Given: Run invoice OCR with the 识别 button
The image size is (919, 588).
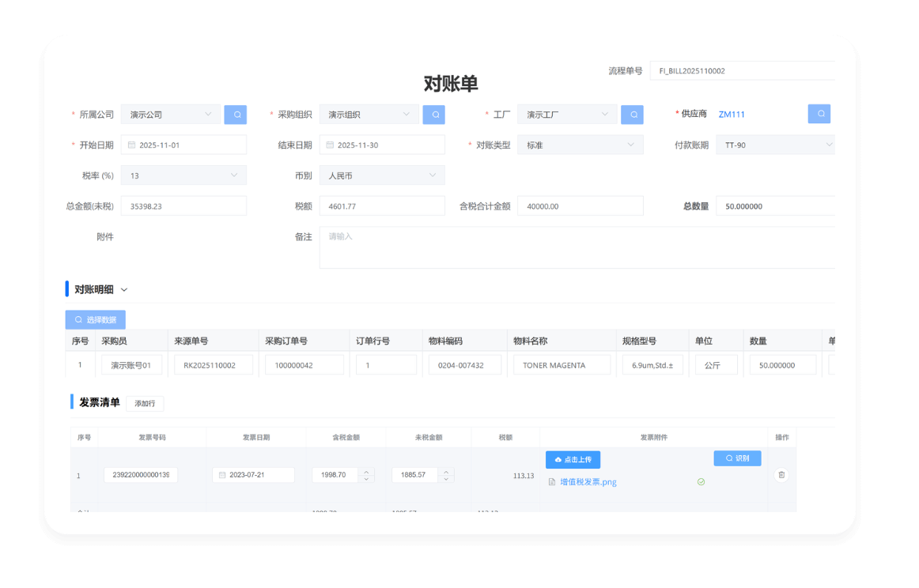Looking at the screenshot, I should [737, 458].
